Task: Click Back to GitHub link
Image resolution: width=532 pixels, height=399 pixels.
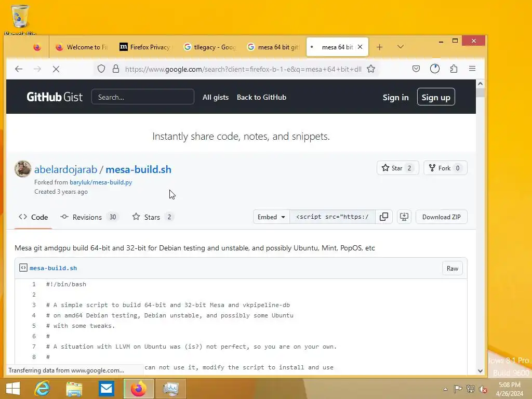Action: 262,97
